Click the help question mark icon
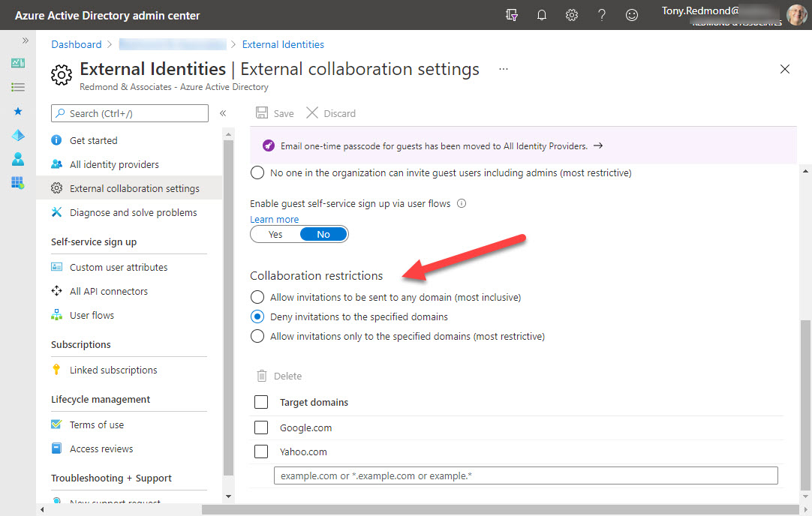Viewport: 812px width, 516px height. click(602, 15)
